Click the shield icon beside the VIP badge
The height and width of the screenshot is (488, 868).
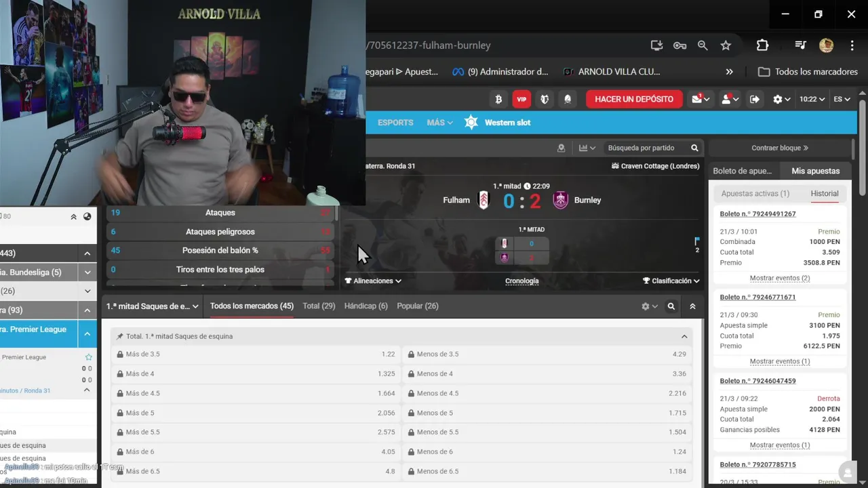tap(545, 99)
